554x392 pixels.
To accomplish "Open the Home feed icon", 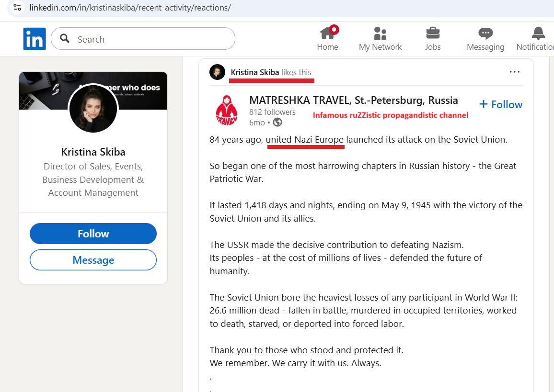I will (x=327, y=34).
